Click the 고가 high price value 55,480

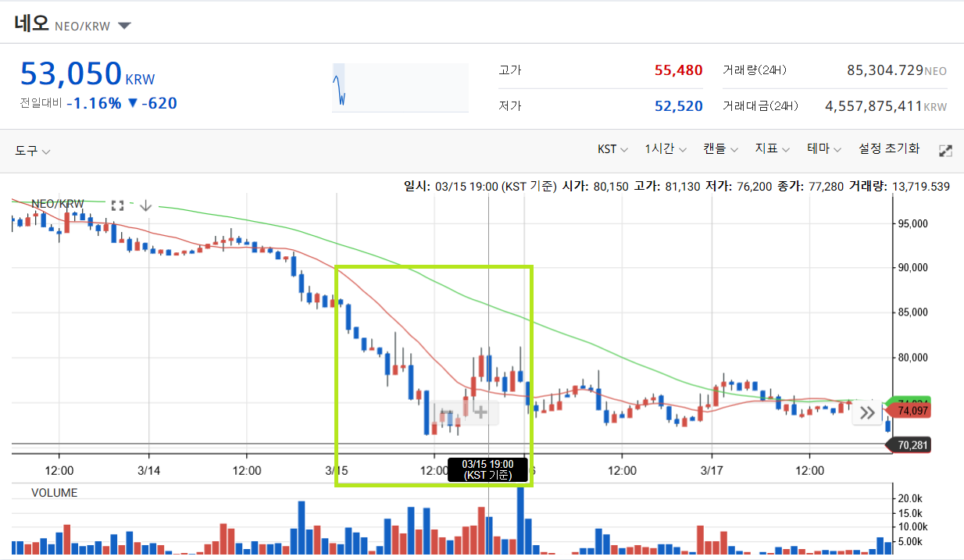(x=678, y=70)
